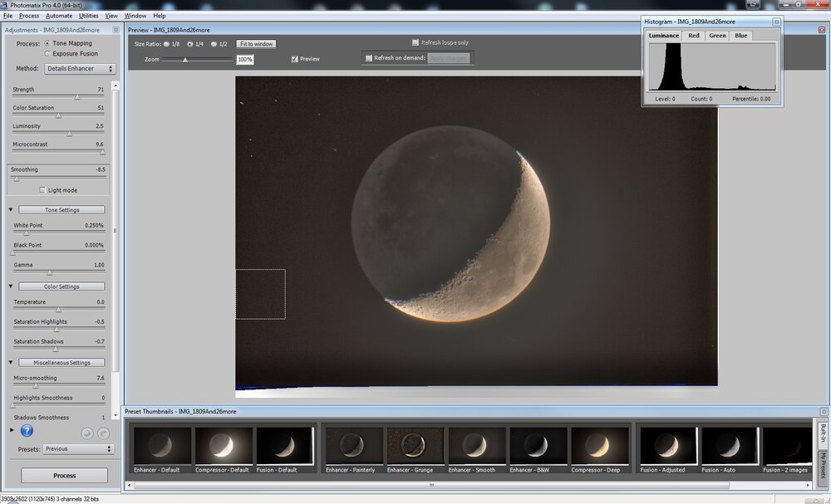Enable Refresh on demand

[x=367, y=57]
